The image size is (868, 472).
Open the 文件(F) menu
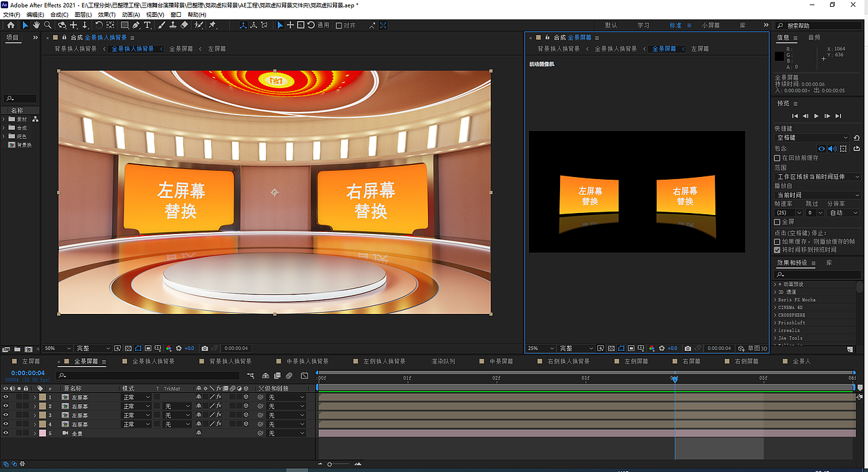coord(12,14)
